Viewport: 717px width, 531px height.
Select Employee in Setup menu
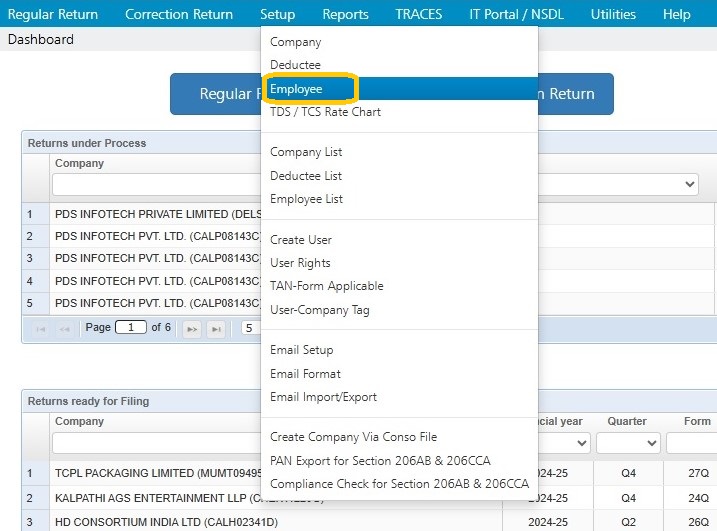click(x=296, y=89)
